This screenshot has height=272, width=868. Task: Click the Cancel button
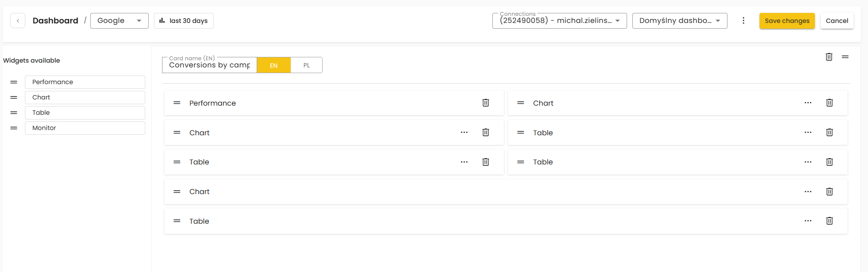pos(837,21)
